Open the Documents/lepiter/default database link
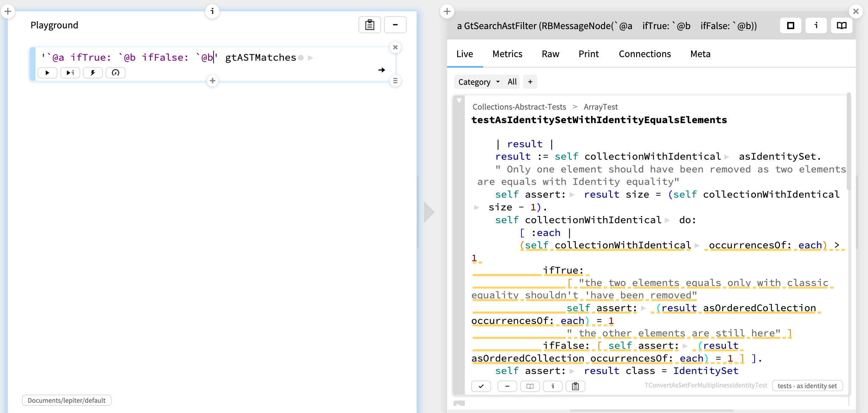 (66, 400)
